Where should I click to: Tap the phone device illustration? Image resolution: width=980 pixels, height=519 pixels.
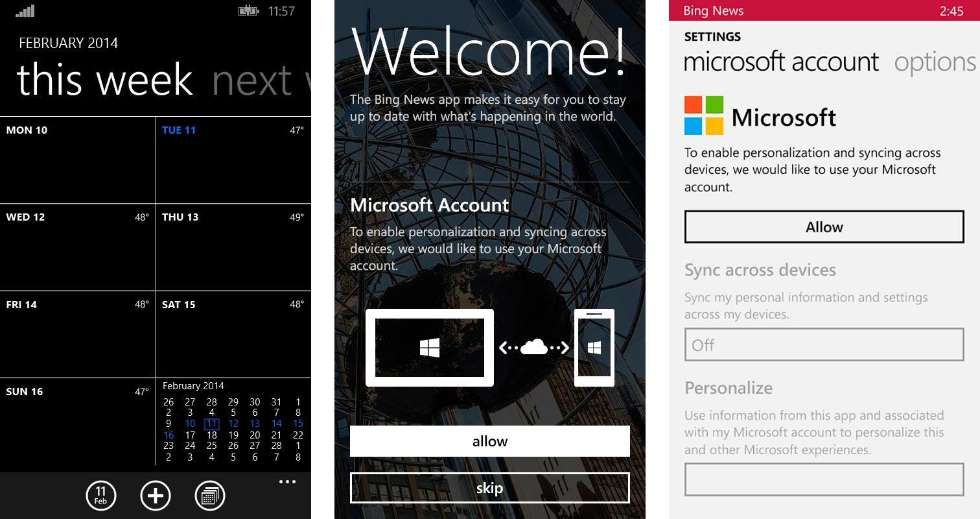(594, 348)
